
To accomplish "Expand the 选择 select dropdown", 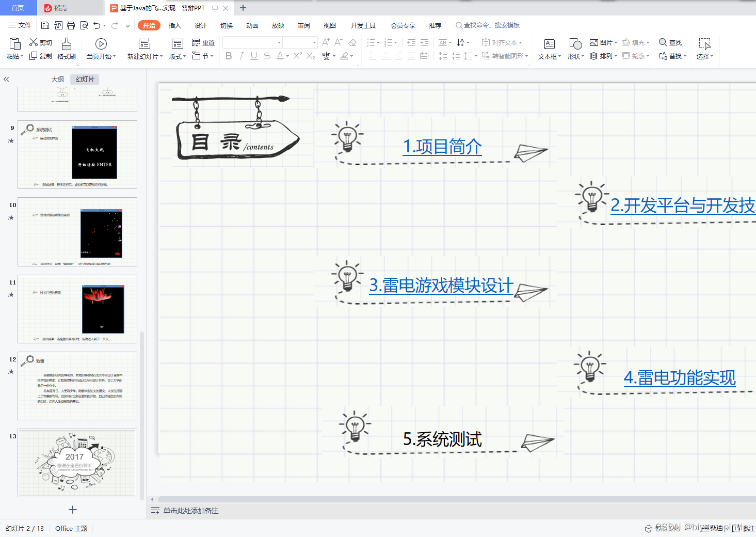I will tap(712, 56).
